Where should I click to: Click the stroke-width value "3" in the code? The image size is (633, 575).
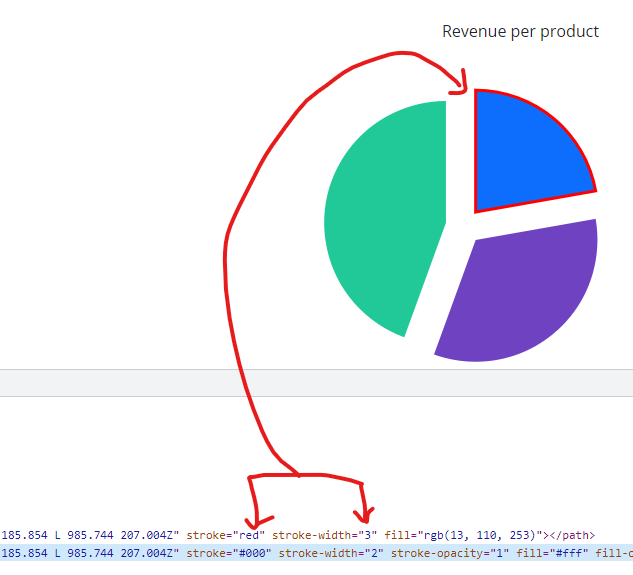pos(365,534)
